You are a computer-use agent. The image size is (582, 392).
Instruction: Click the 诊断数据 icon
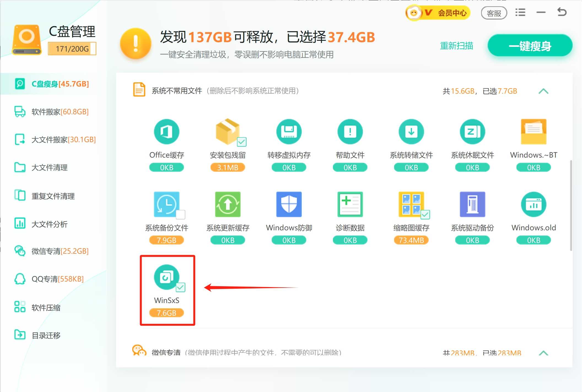[350, 204]
